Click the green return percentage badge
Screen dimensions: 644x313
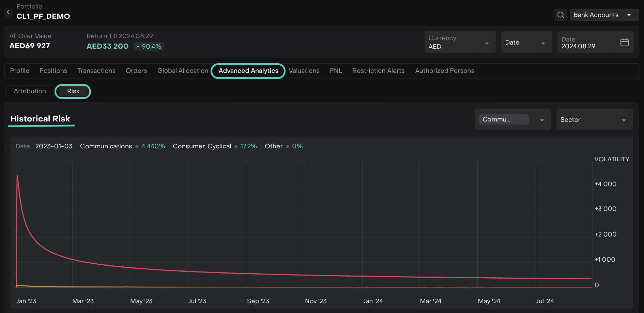[x=149, y=46]
